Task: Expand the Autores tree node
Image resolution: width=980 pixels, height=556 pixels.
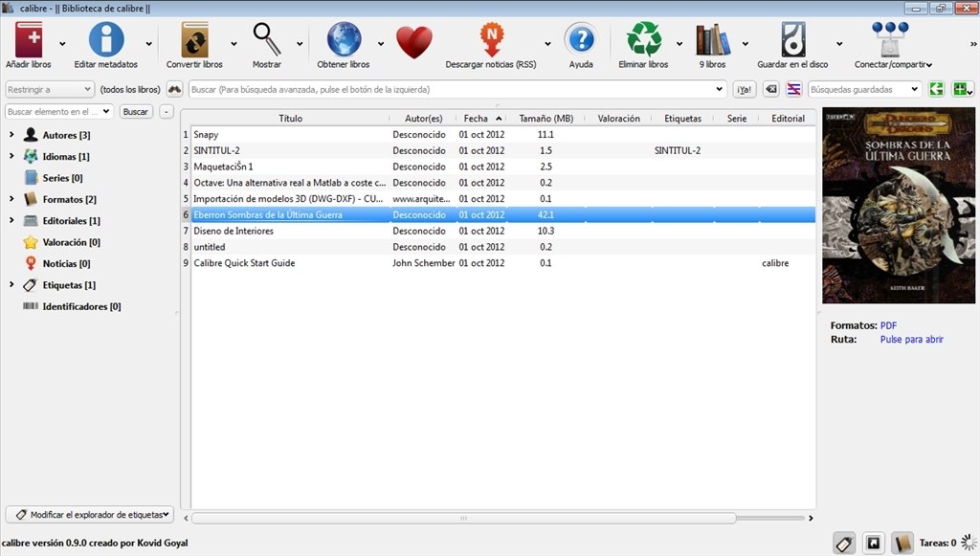Action: pos(11,135)
